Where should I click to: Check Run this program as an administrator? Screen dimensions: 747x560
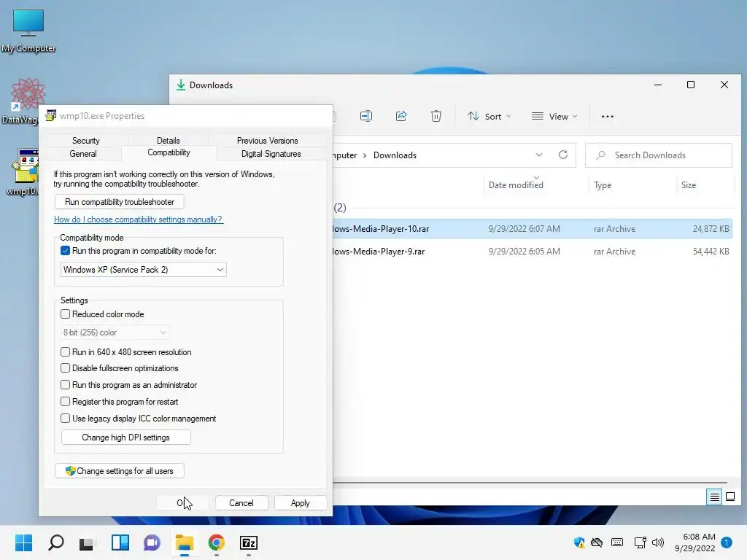[65, 385]
